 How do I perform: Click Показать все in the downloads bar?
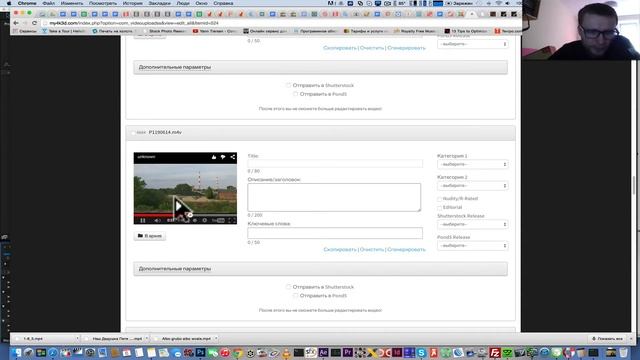pyautogui.click(x=607, y=338)
